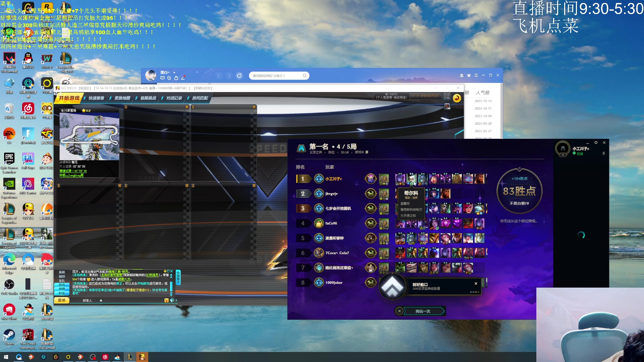Open the Fall Guys desktop icon
Screen dimensions: 644x362
tap(28, 161)
